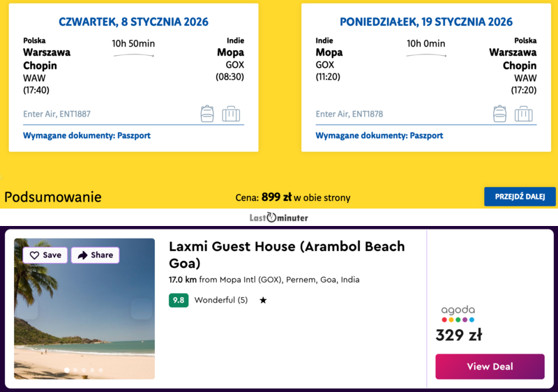Image resolution: width=558 pixels, height=392 pixels.
Task: Click the Wonderful (5) reviews text
Action: [220, 301]
